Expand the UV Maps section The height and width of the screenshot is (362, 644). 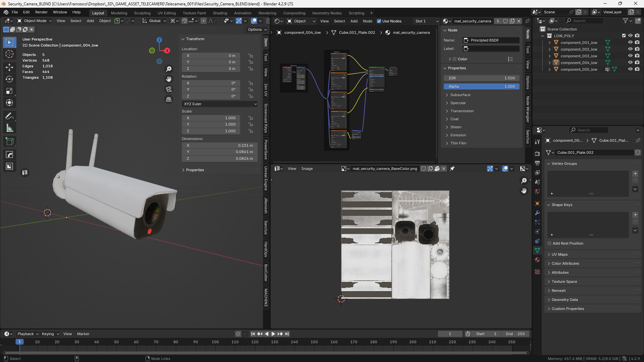coord(559,254)
